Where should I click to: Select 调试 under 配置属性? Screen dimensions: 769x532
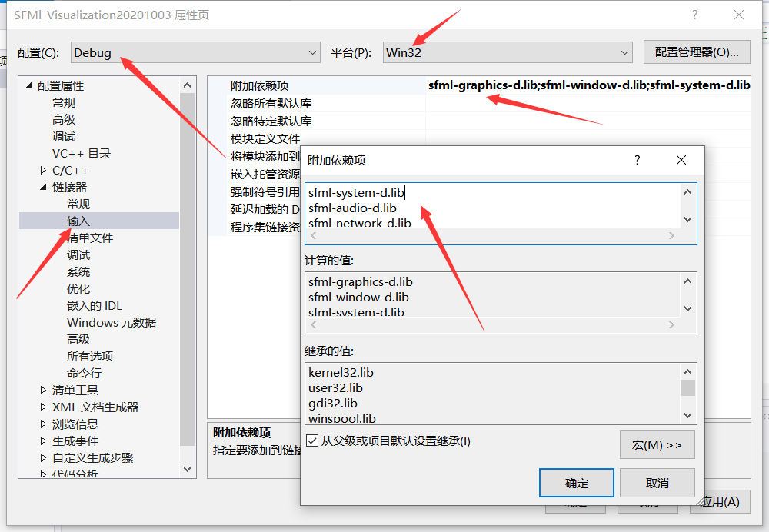(x=64, y=136)
